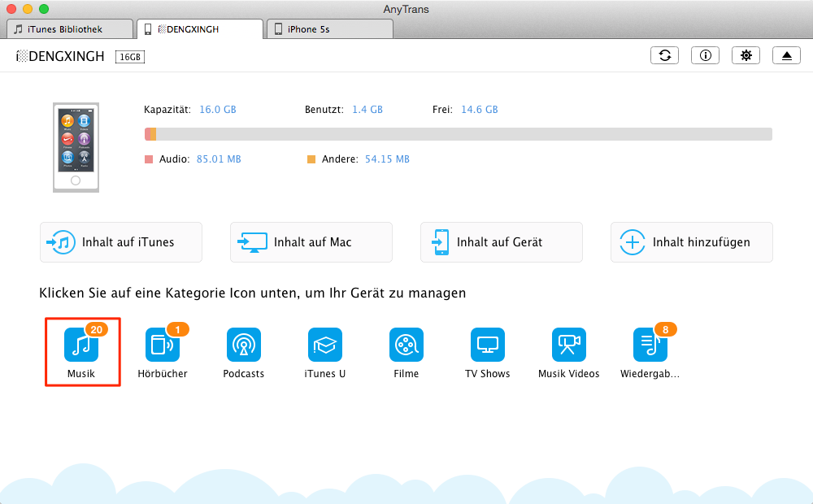Open the Wiedergabelisten category
Screen dimensions: 813x504
650,351
